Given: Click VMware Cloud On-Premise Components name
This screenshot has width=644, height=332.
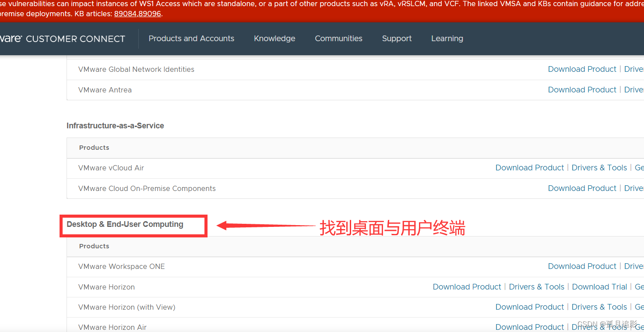Looking at the screenshot, I should tap(147, 189).
